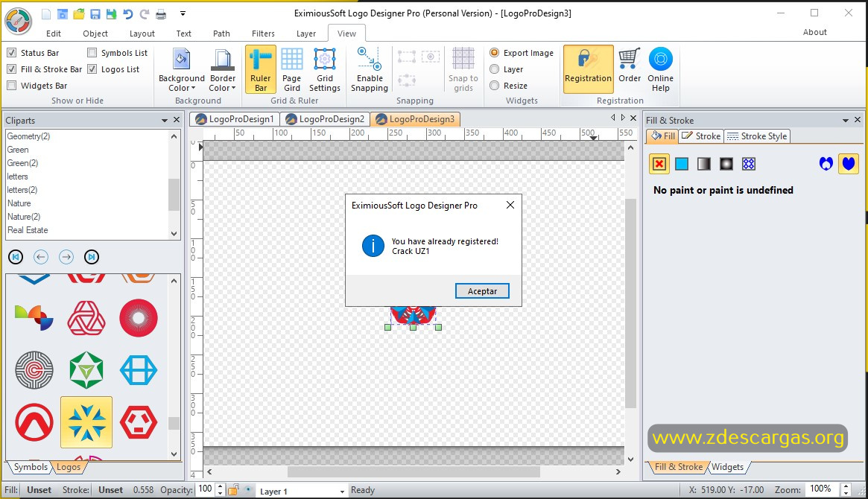The height and width of the screenshot is (499, 868).
Task: Open the Filters ribbon tab
Action: pyautogui.click(x=263, y=34)
